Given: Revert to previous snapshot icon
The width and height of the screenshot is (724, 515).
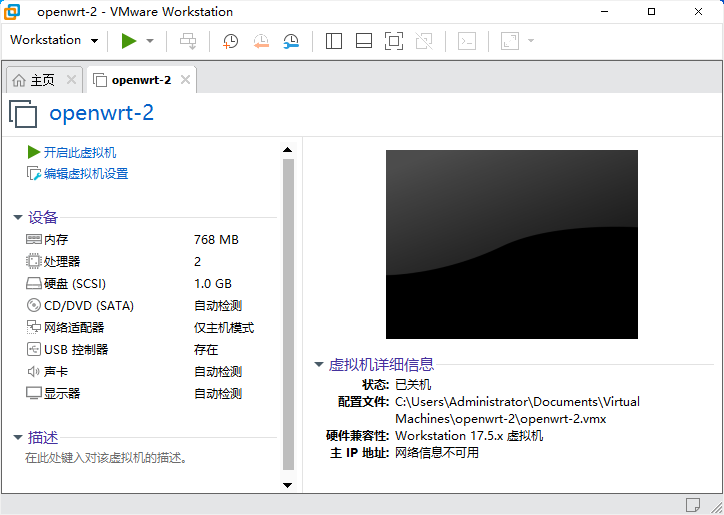Looking at the screenshot, I should coord(261,41).
